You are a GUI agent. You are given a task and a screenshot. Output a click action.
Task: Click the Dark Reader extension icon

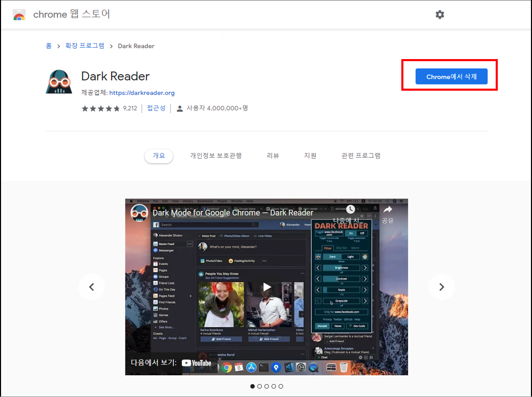(x=59, y=81)
